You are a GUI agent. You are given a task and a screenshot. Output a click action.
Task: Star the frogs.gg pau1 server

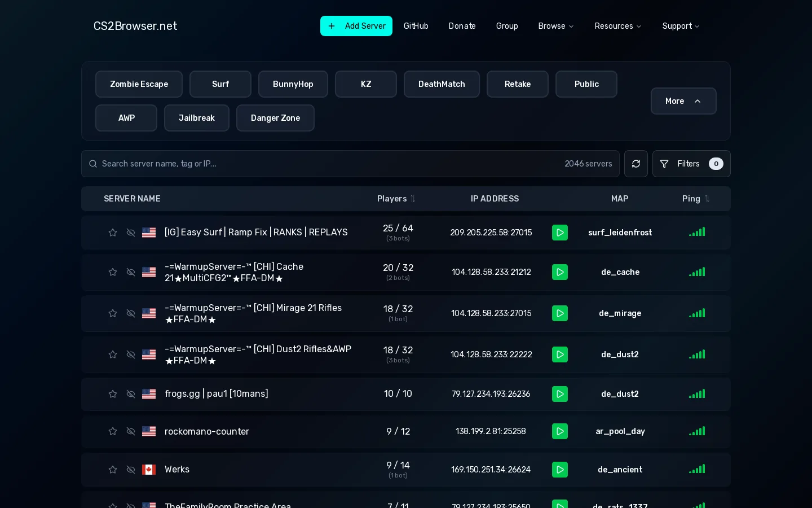[113, 394]
